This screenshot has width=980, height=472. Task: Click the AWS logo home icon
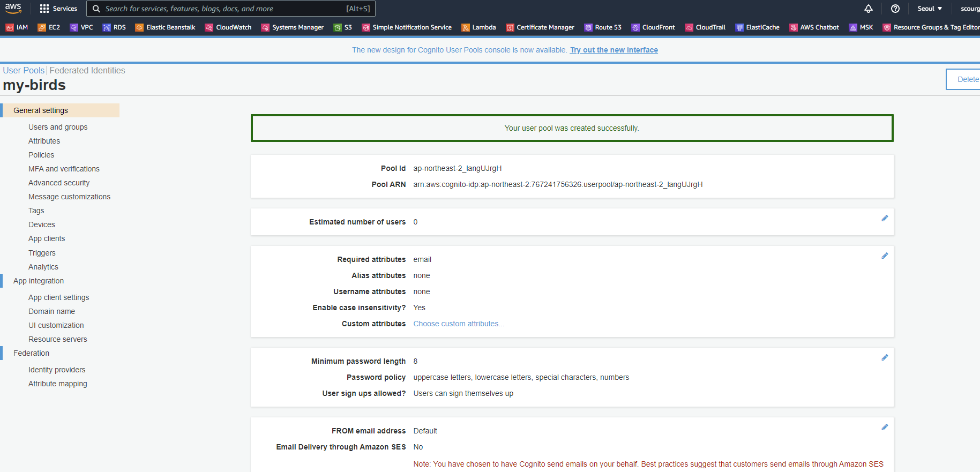13,8
